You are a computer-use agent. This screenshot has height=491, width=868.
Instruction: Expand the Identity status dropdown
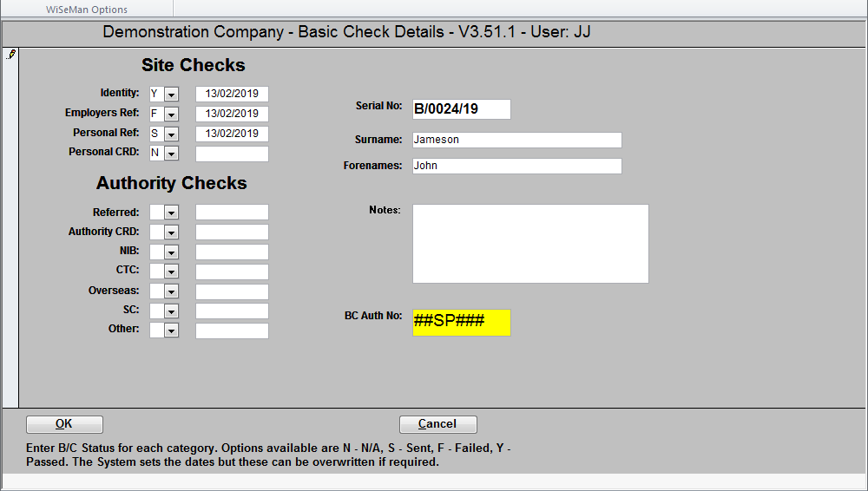coord(171,94)
